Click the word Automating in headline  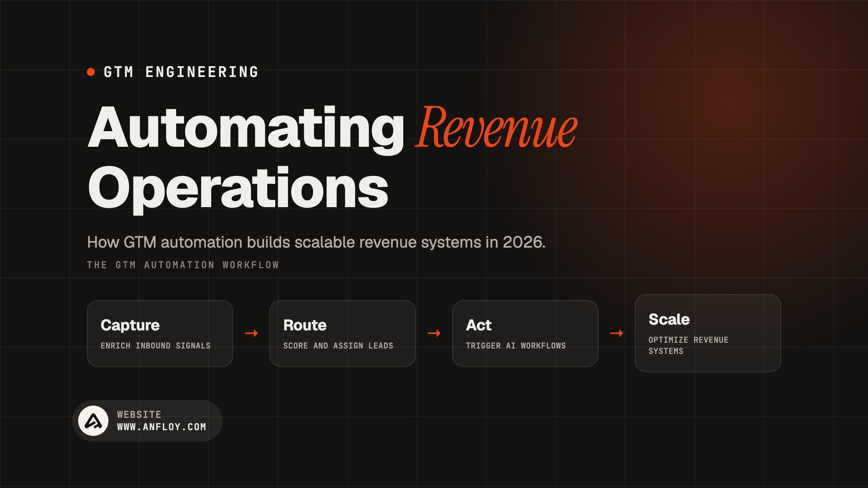pyautogui.click(x=246, y=131)
